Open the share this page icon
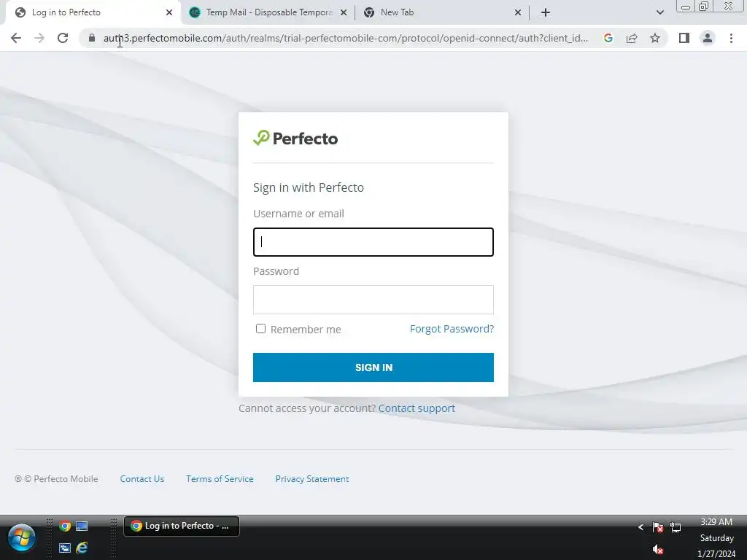 pos(632,38)
